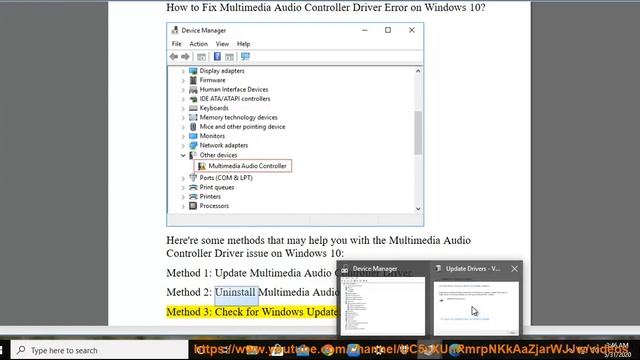This screenshot has width=640, height=360.
Task: Select the Display adapters icon
Action: pyautogui.click(x=193, y=71)
